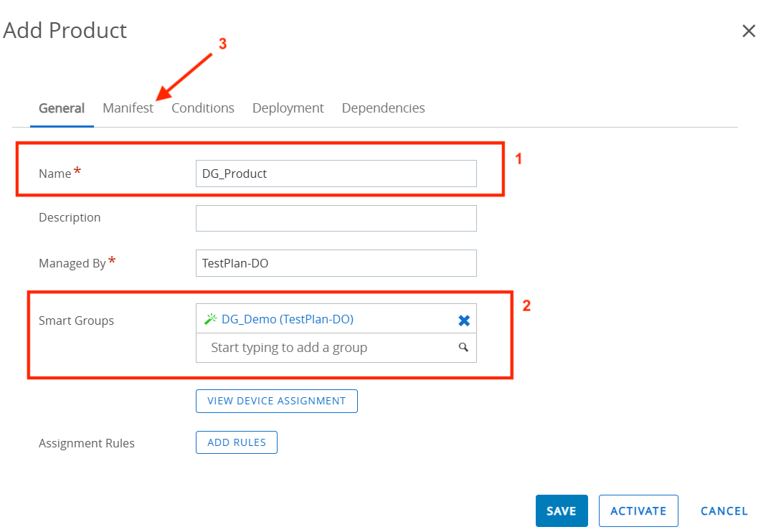Viewport: 776px width, 532px height.
Task: Switch to the General tab
Action: click(x=62, y=108)
